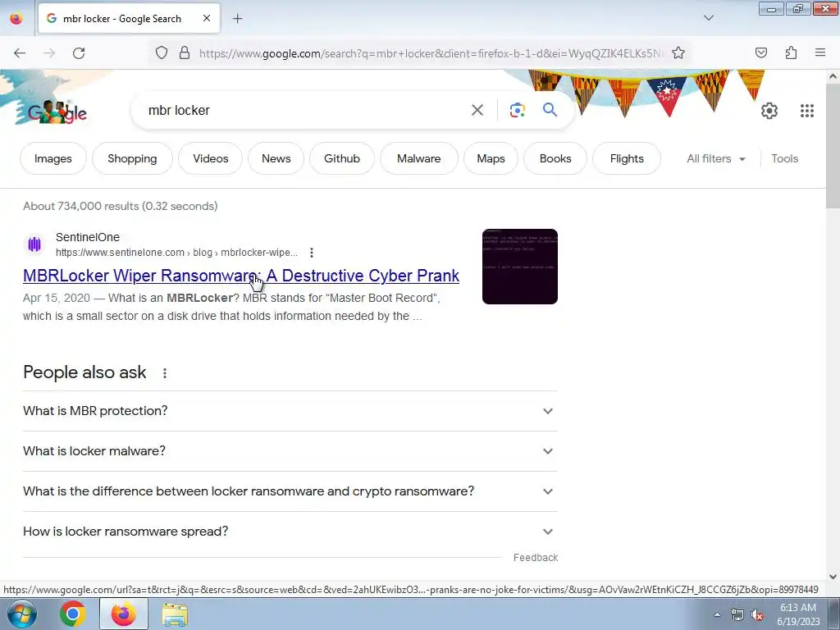Click the list all tabs chevron
This screenshot has height=630, width=840.
pos(709,18)
